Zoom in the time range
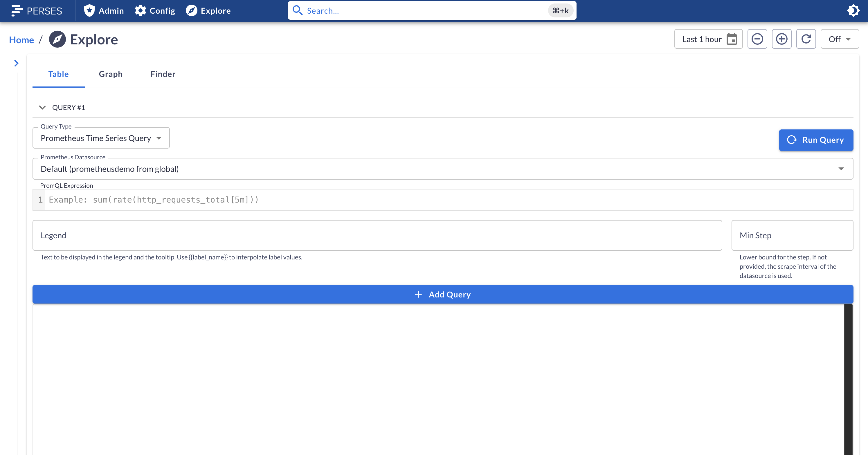The image size is (868, 455). [x=781, y=39]
